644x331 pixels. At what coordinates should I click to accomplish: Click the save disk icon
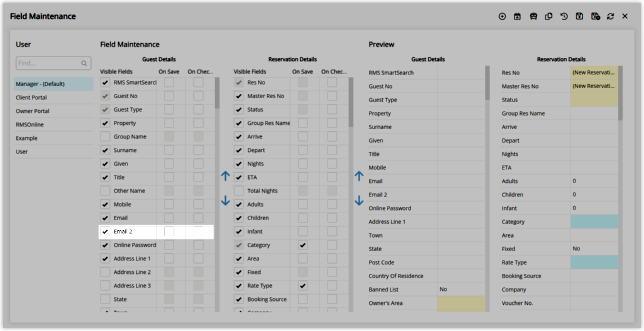(x=579, y=16)
